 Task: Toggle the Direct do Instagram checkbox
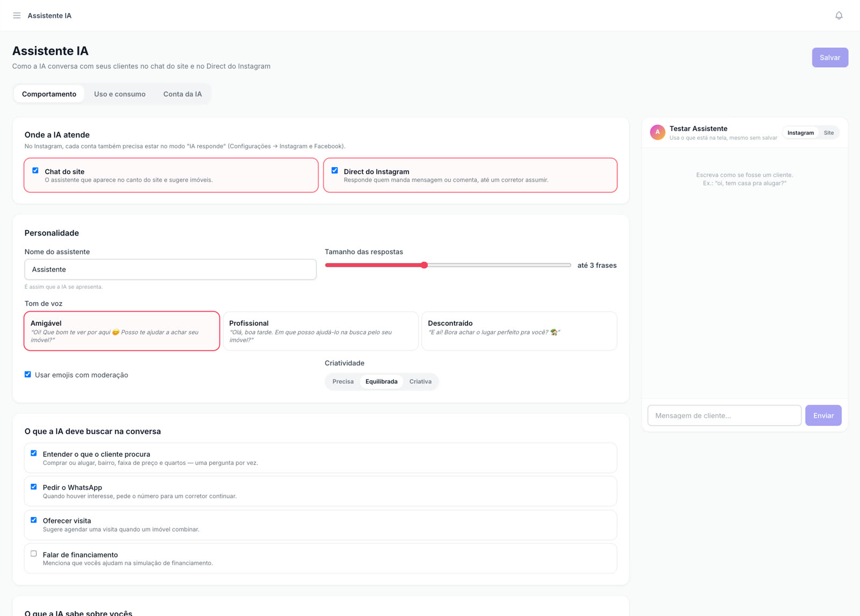335,170
